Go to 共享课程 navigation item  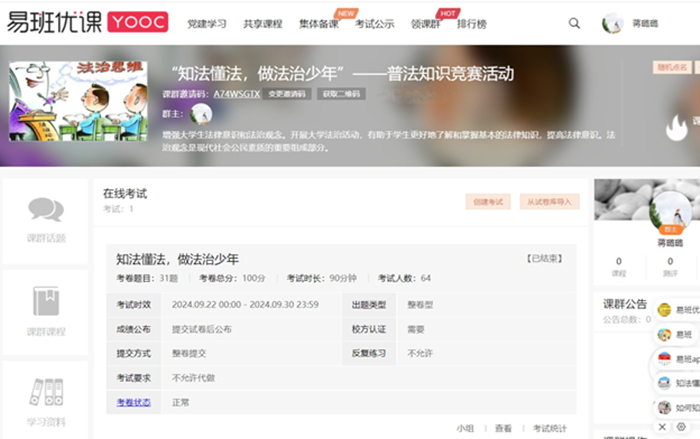coord(263,23)
